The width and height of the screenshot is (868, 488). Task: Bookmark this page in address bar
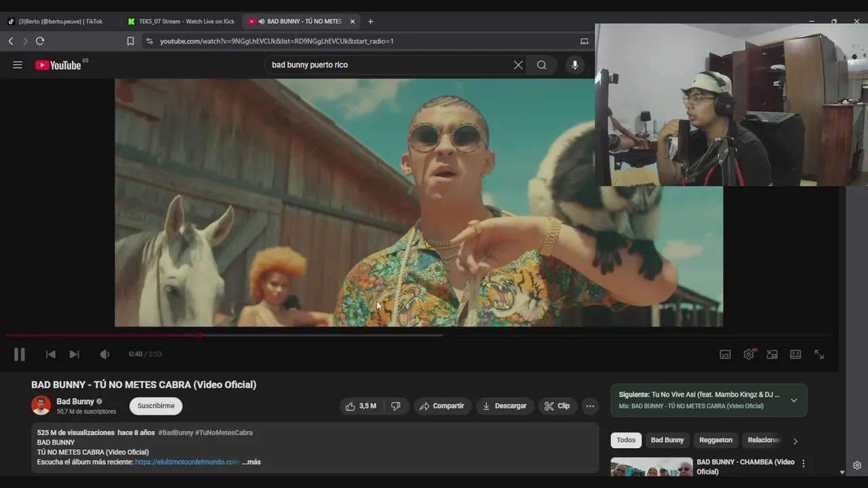[130, 41]
